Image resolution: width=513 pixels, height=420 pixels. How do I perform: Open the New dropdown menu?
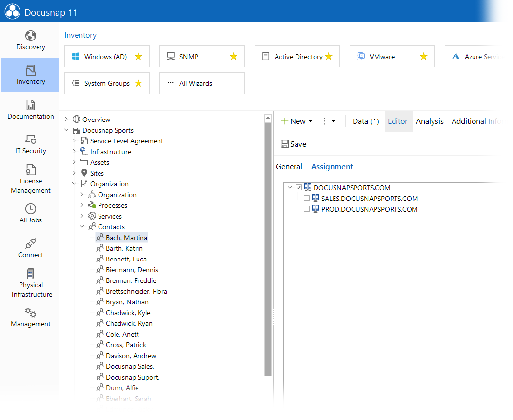296,121
